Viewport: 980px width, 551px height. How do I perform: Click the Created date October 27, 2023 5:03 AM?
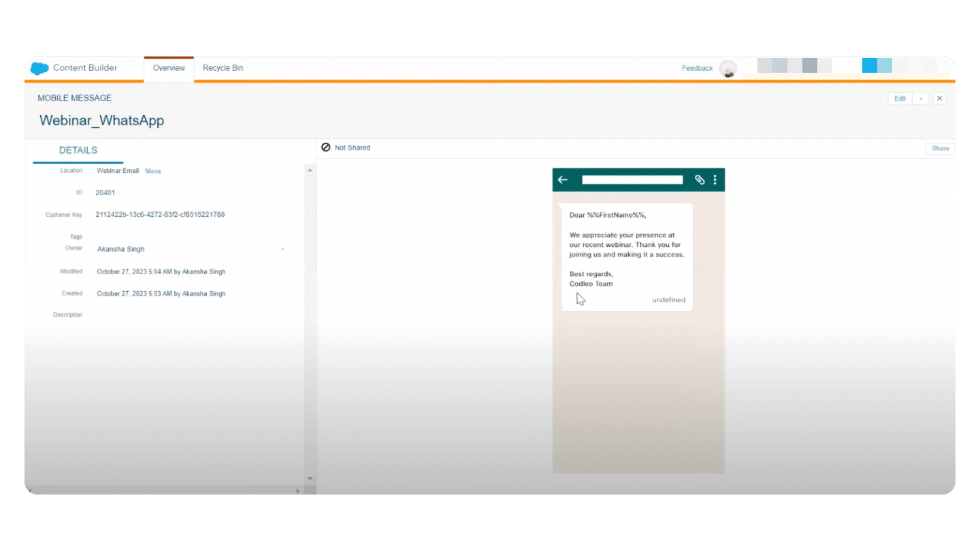tap(161, 294)
